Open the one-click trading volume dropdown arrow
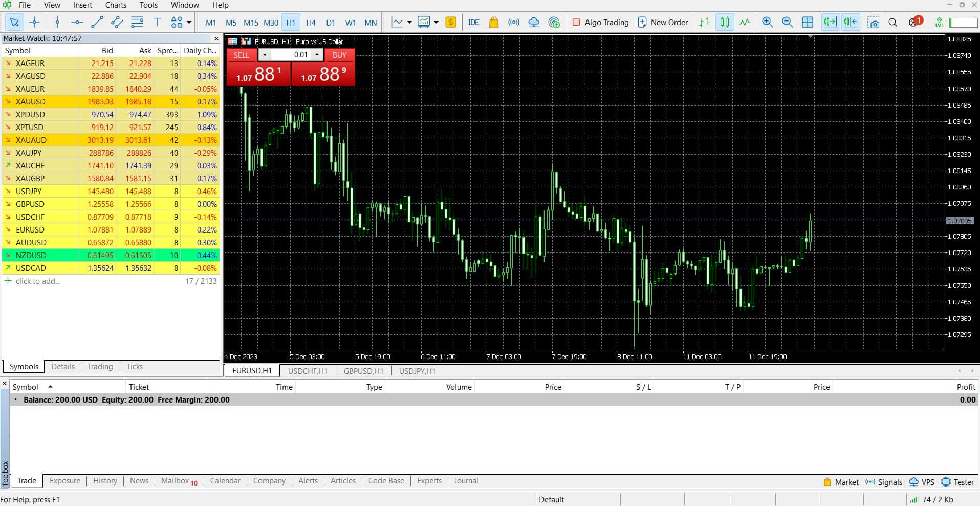The width and height of the screenshot is (980, 506). point(265,55)
